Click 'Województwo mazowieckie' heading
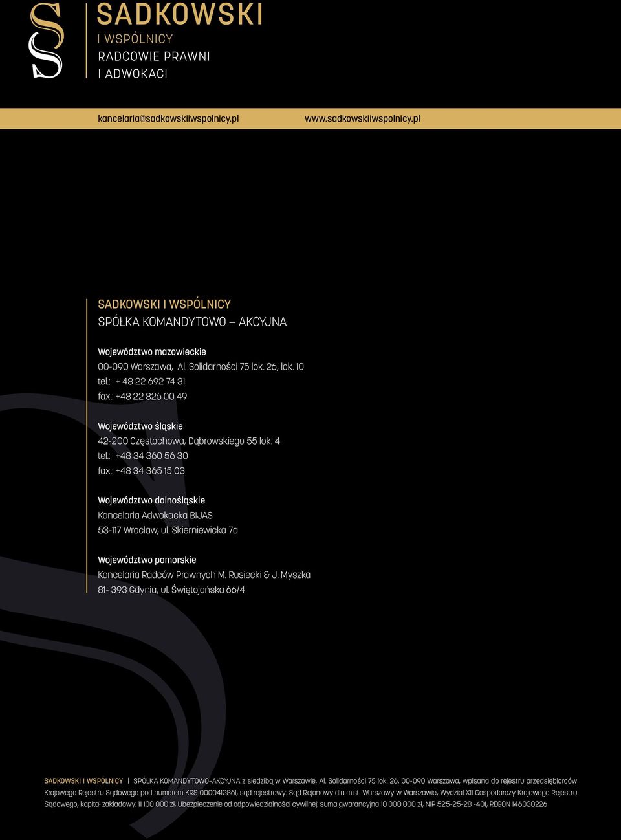 152,351
